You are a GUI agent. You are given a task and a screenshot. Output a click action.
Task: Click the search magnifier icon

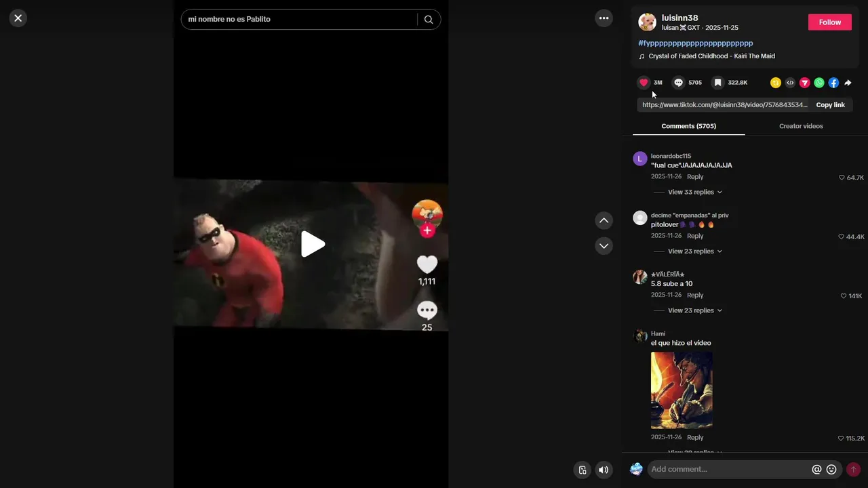click(x=429, y=19)
